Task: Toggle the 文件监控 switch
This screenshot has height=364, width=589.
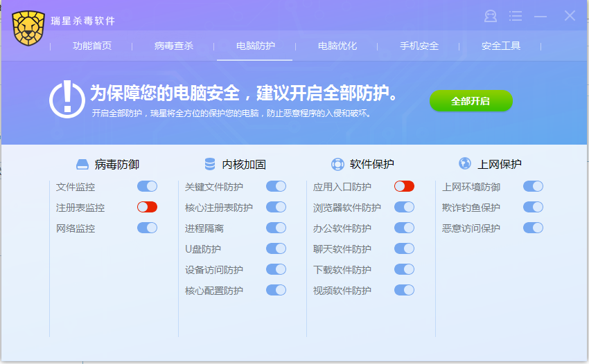Action: point(147,187)
